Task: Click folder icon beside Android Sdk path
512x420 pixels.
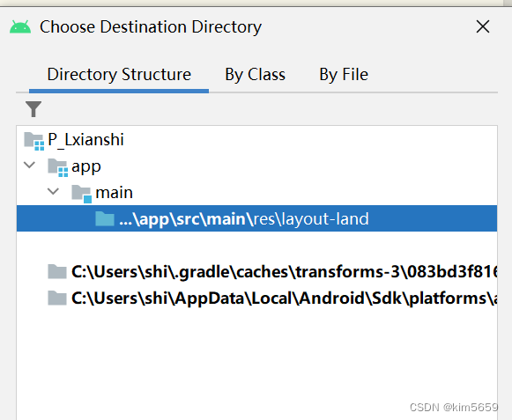Action: [x=57, y=298]
